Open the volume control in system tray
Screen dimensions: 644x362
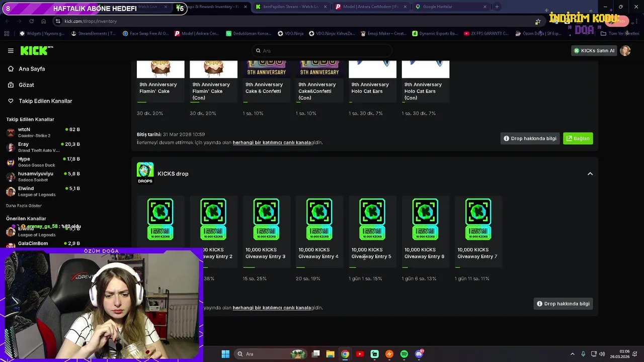click(x=602, y=354)
